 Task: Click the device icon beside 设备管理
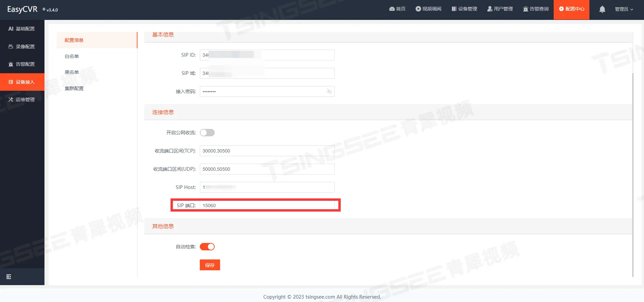(x=454, y=9)
